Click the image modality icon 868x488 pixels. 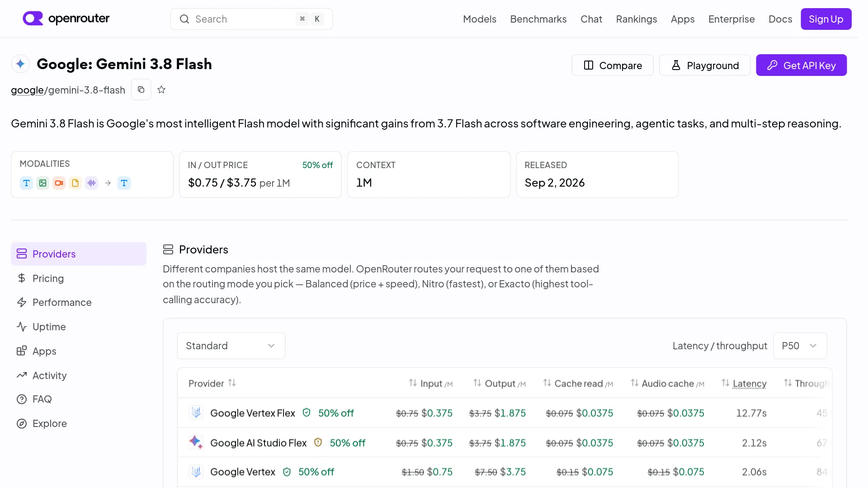42,183
